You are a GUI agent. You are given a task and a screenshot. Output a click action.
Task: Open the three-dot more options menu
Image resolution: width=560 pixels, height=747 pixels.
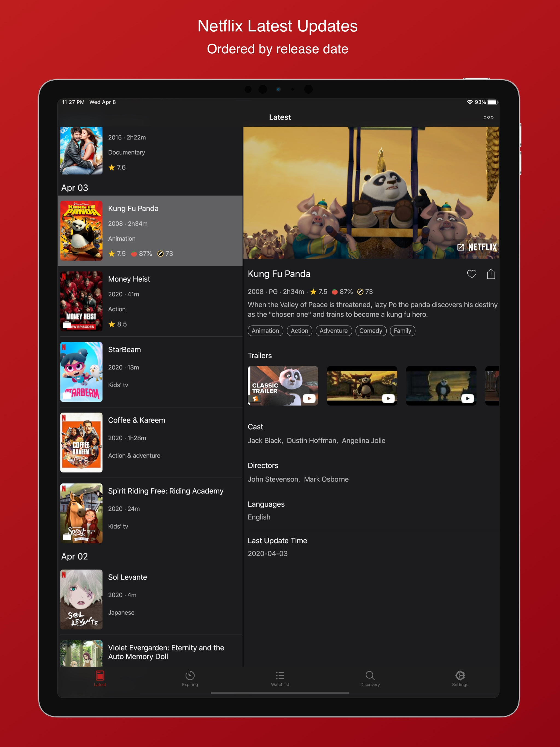pyautogui.click(x=488, y=117)
